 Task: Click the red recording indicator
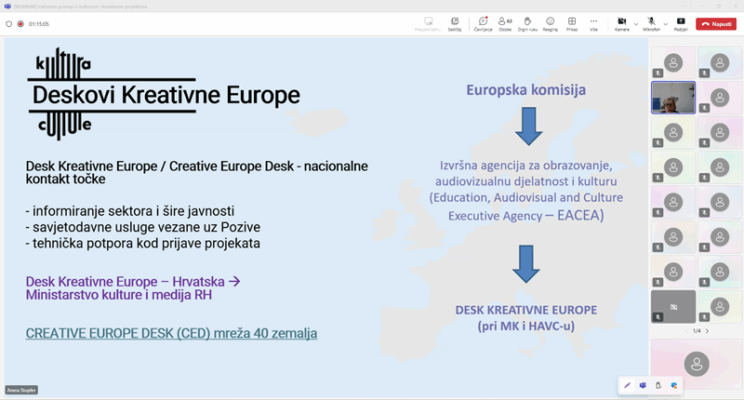point(21,24)
